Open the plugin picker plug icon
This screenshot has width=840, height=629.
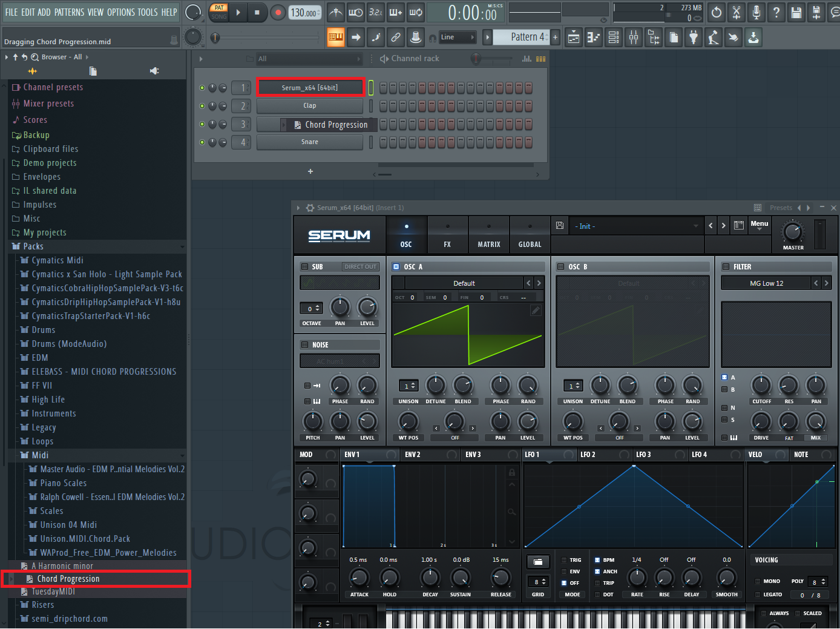694,38
